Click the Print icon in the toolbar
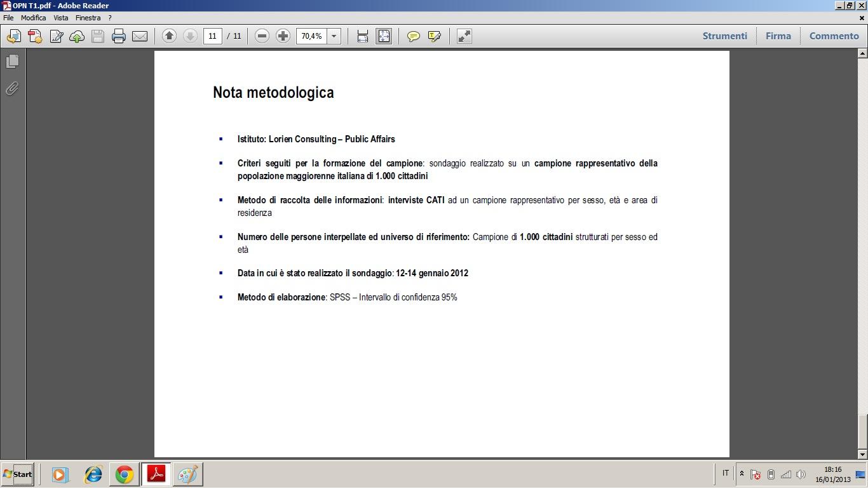The image size is (868, 489). 119,36
